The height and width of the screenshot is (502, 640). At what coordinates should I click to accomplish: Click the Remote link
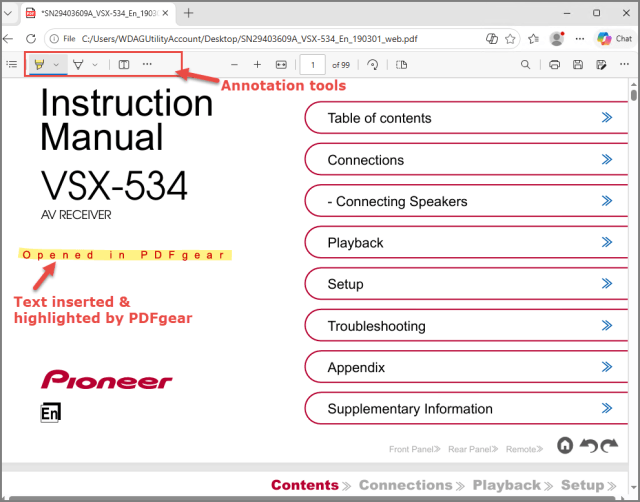coord(524,449)
